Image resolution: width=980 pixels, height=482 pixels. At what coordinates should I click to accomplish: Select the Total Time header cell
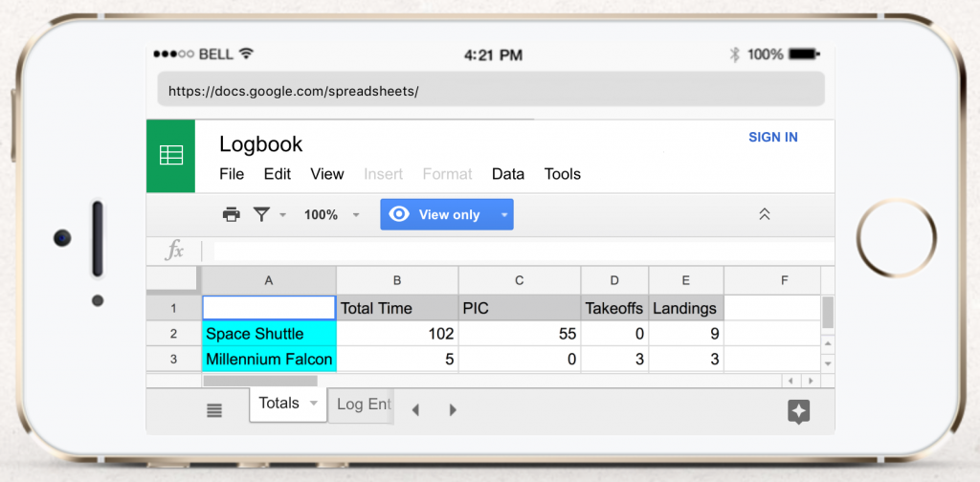click(x=397, y=308)
